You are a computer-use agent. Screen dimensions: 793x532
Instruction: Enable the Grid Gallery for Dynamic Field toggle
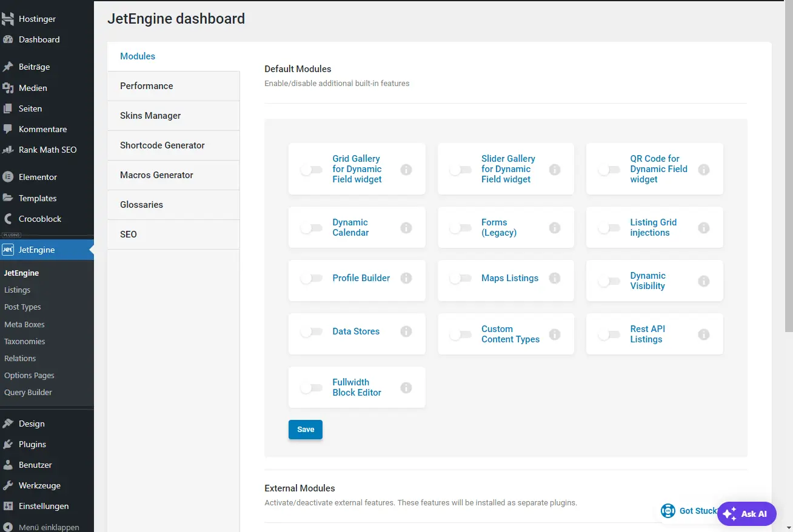[312, 170]
